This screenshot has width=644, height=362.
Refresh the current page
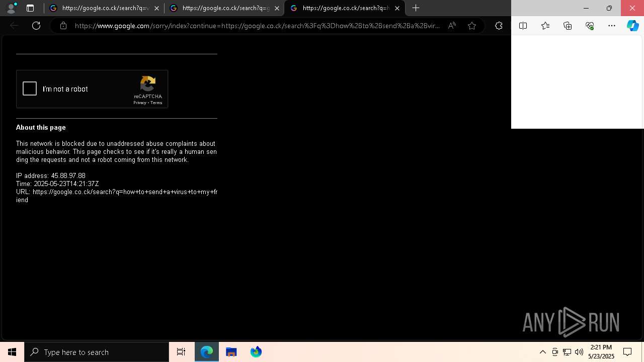click(36, 26)
